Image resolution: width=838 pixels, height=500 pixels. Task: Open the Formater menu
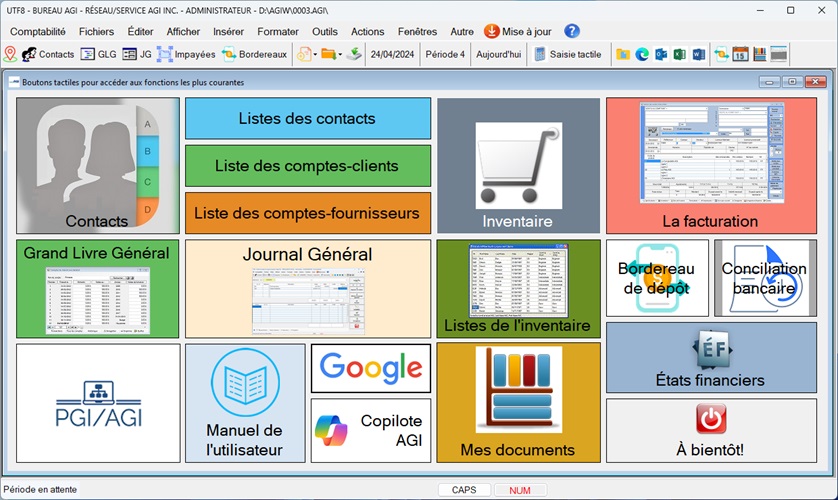tap(278, 32)
